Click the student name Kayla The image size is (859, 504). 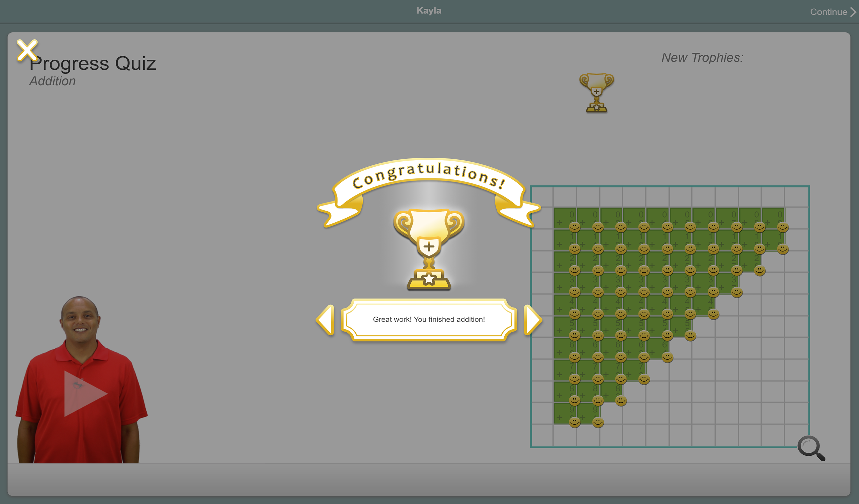coord(429,11)
